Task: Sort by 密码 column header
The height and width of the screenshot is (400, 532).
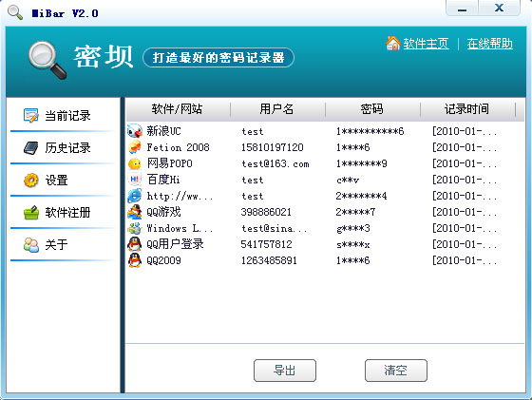Action: 372,109
